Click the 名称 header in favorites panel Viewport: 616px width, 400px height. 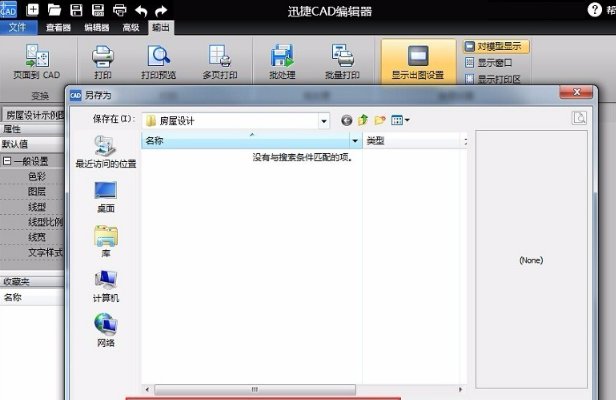[32, 297]
